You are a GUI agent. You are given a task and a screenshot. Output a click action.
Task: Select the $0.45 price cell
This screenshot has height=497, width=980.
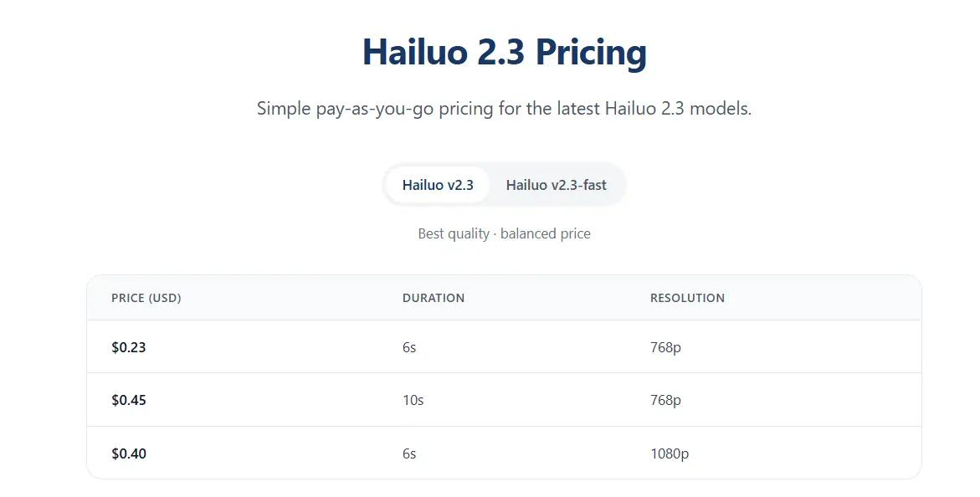129,400
